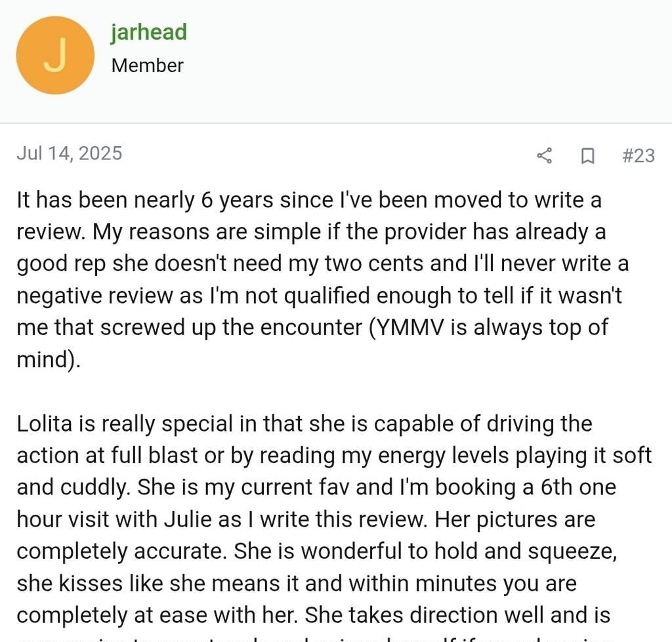Click the share icon on post
672x642 pixels.
coord(544,155)
